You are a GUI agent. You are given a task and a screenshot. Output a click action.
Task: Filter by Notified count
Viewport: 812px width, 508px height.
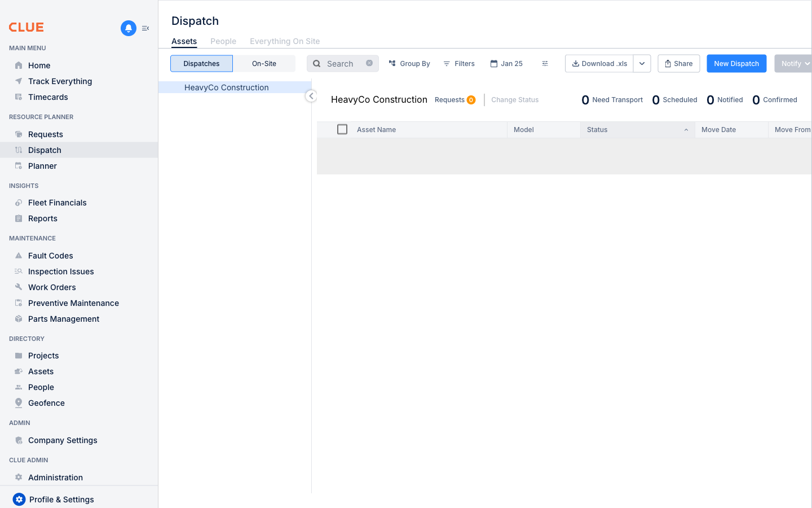[x=725, y=100]
